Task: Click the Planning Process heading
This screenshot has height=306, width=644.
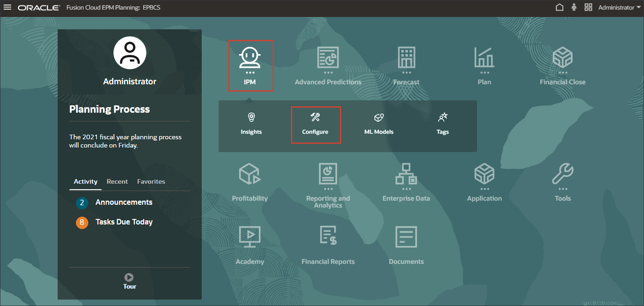Action: [109, 109]
